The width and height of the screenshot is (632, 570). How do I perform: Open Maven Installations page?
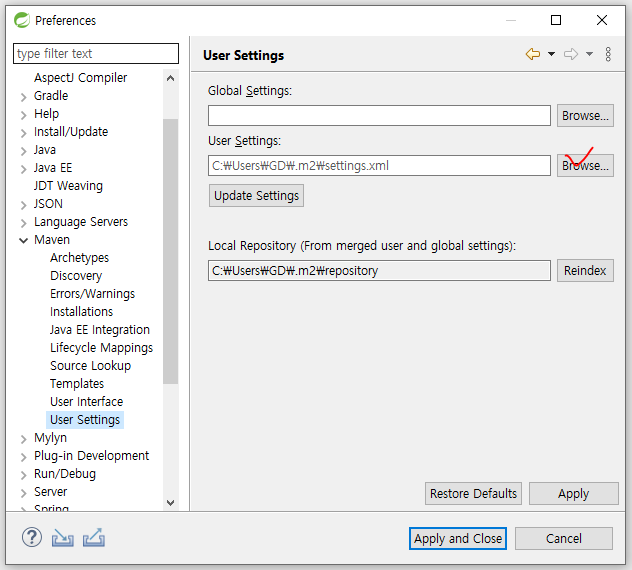(x=81, y=312)
